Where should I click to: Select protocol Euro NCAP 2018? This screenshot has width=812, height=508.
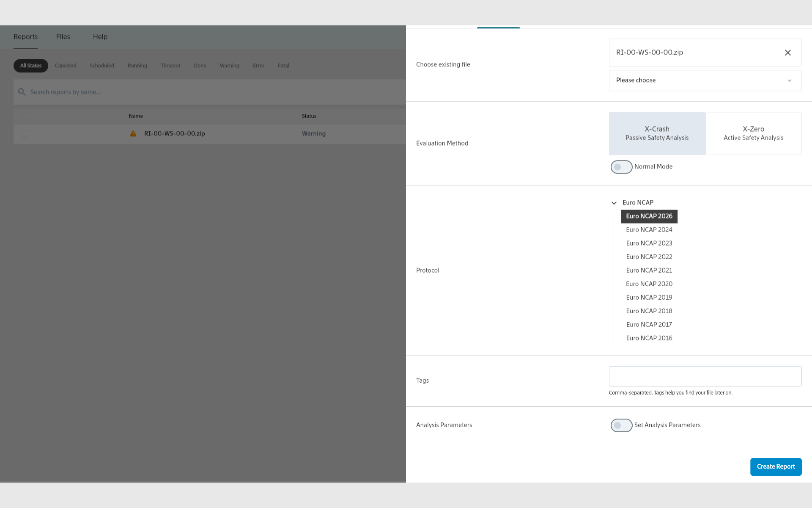649,311
